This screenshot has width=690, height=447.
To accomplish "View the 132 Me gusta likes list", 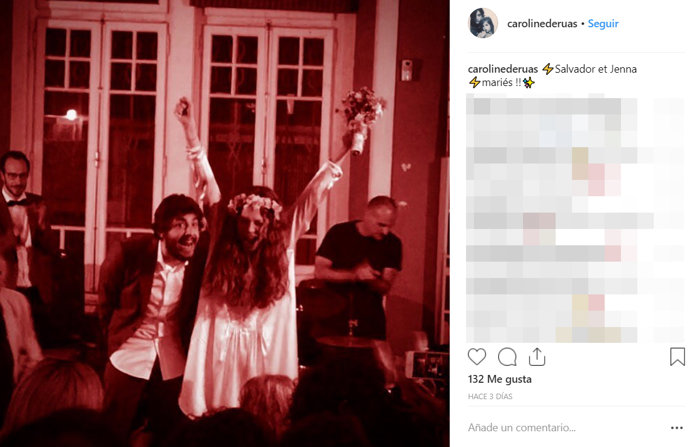I will [499, 379].
